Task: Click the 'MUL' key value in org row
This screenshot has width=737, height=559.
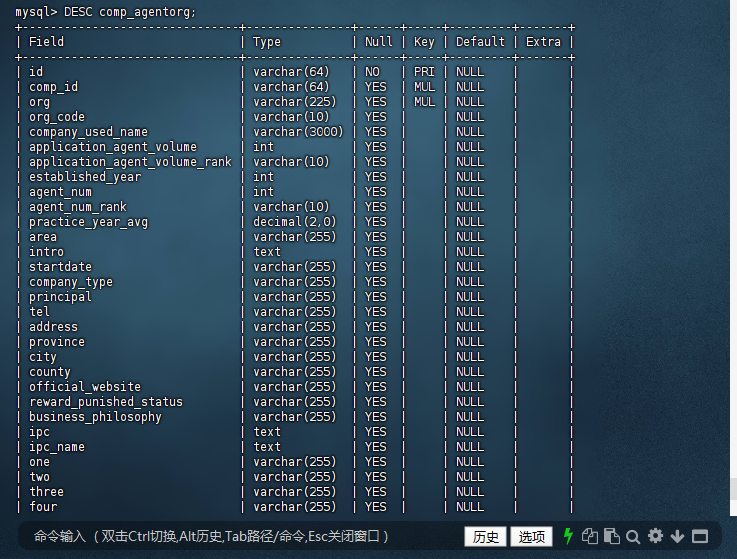Action: [424, 102]
